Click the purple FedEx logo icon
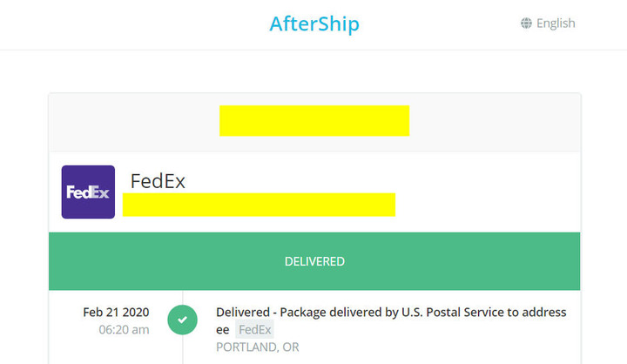627x364 pixels. [x=88, y=192]
